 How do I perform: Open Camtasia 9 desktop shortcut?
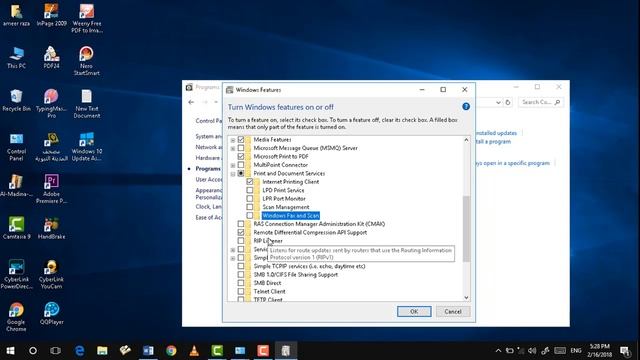coord(16,228)
